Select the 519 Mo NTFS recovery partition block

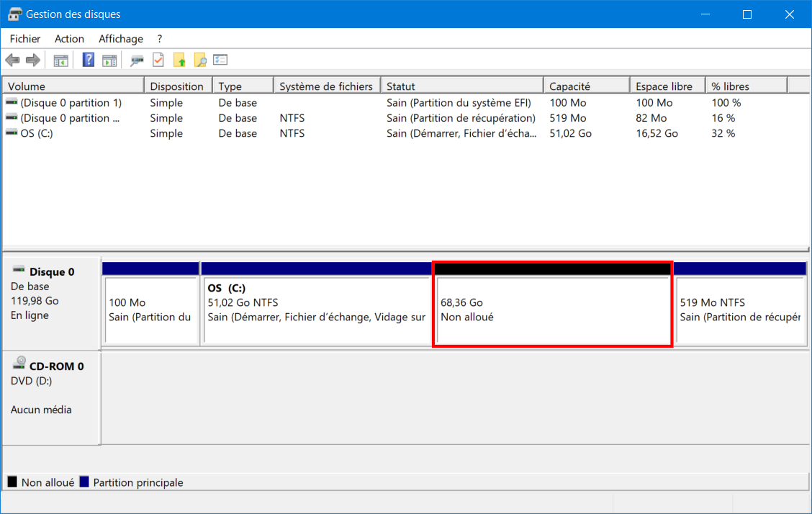740,304
